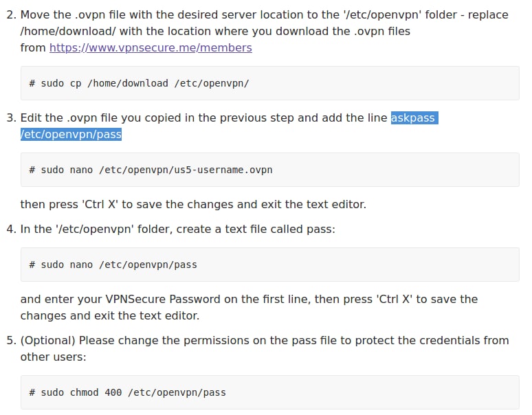Click the 'changes and exit the text editor' line
Viewport: 532px width, 415px height.
(x=110, y=316)
